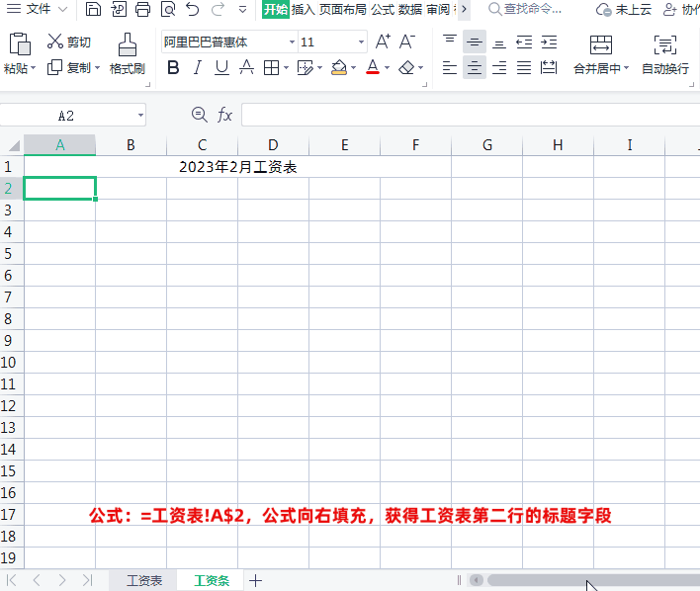Viewport: 700px width, 591px height.
Task: Click the justify alignment icon
Action: pyautogui.click(x=524, y=68)
